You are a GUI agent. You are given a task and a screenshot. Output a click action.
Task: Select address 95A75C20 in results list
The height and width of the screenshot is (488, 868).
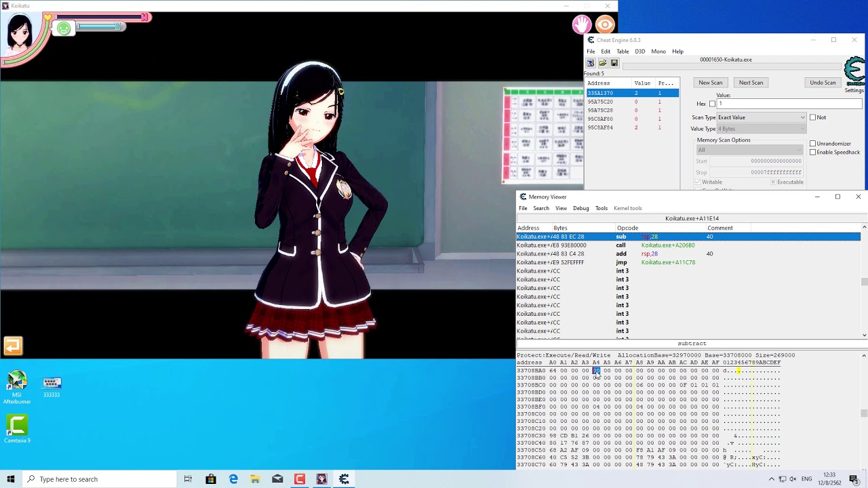631,102
